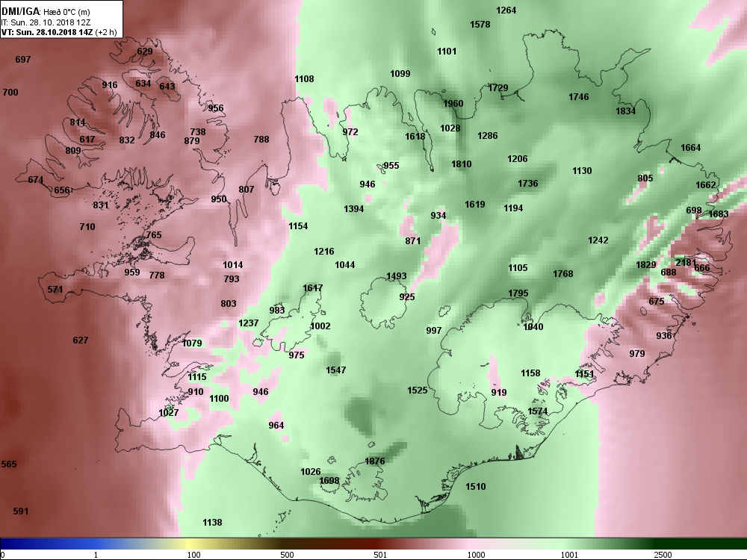Select the VT: Sun. 28.10.2018 14Z line
The image size is (747, 560).
click(58, 32)
